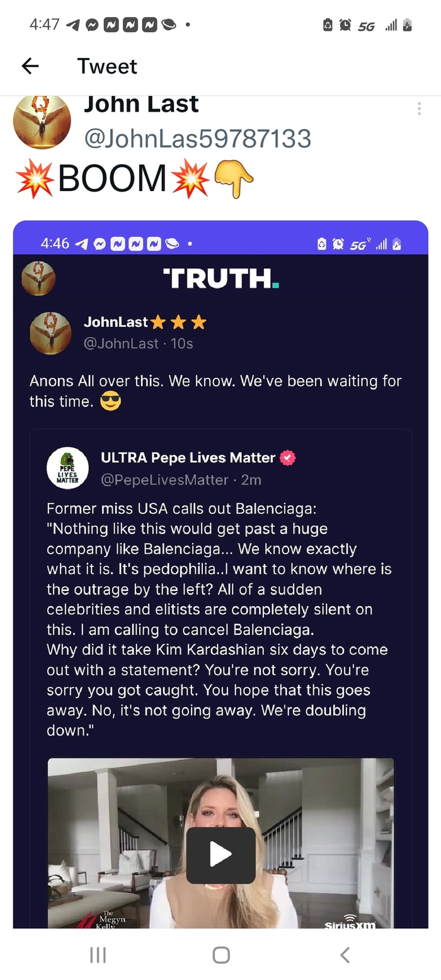Tap the verified badge next to ULTRA Pepe

pos(288,458)
